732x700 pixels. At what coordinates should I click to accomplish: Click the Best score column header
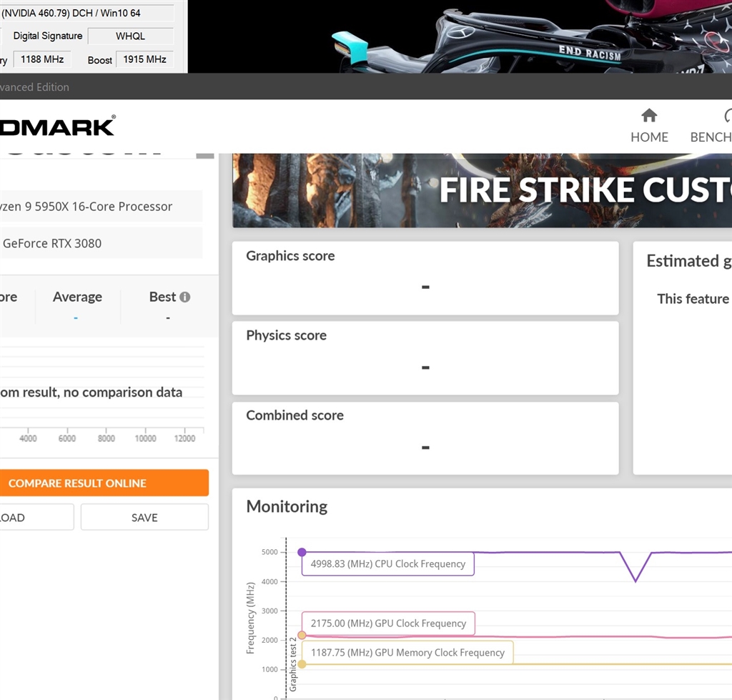click(162, 297)
